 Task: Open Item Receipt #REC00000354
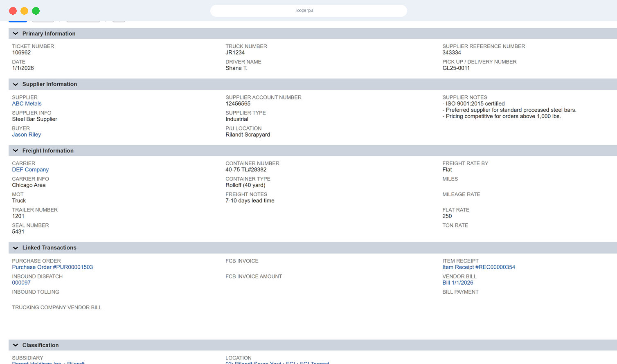point(479,267)
